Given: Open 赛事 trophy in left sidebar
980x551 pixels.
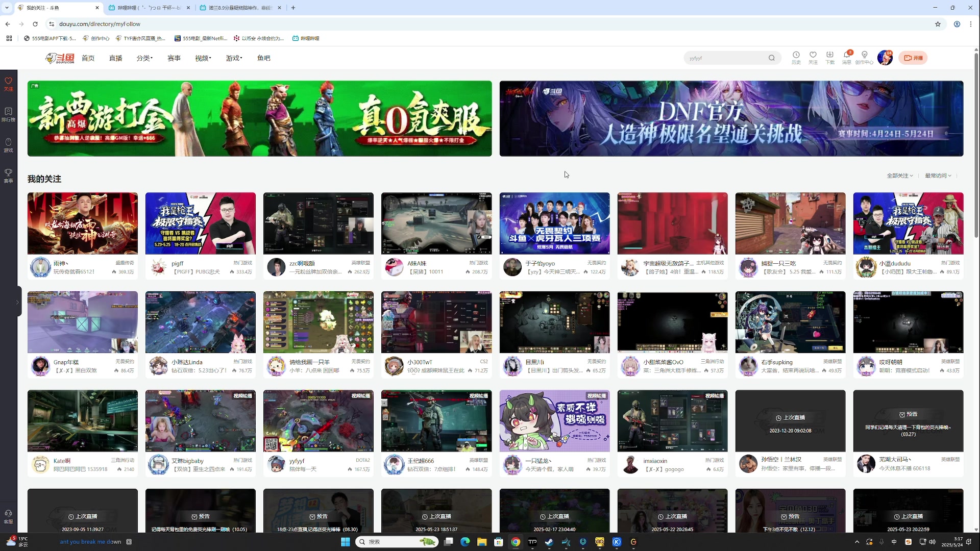Looking at the screenshot, I should (x=8, y=176).
